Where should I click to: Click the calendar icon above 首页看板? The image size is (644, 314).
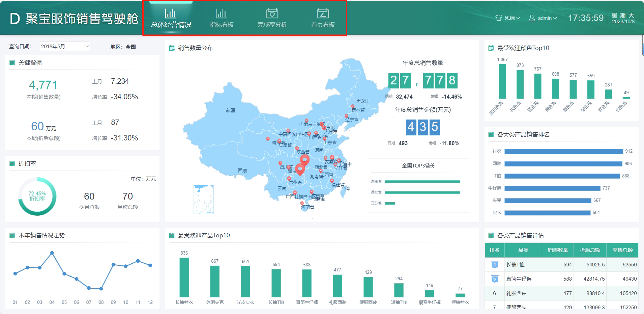pyautogui.click(x=323, y=13)
